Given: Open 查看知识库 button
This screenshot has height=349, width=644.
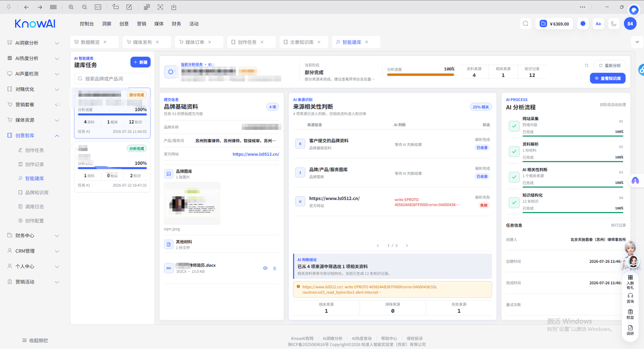Looking at the screenshot, I should [608, 78].
